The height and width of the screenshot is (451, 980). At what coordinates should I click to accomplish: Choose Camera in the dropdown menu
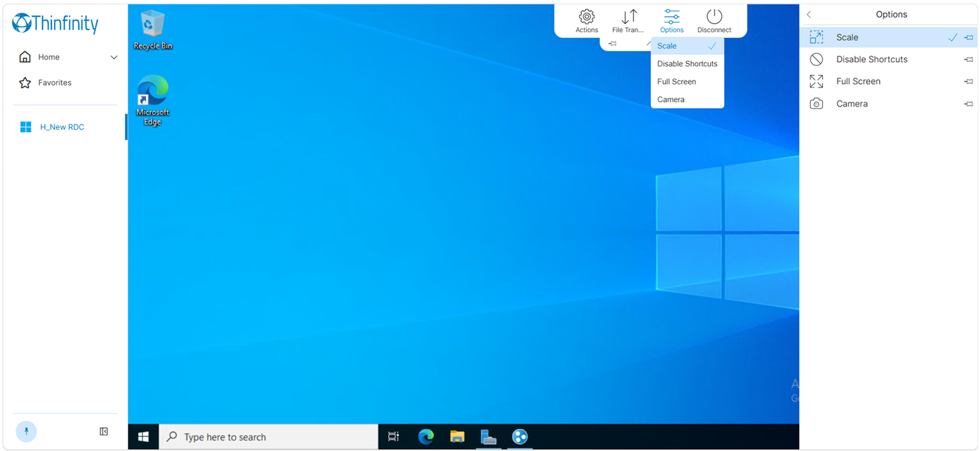(x=687, y=100)
